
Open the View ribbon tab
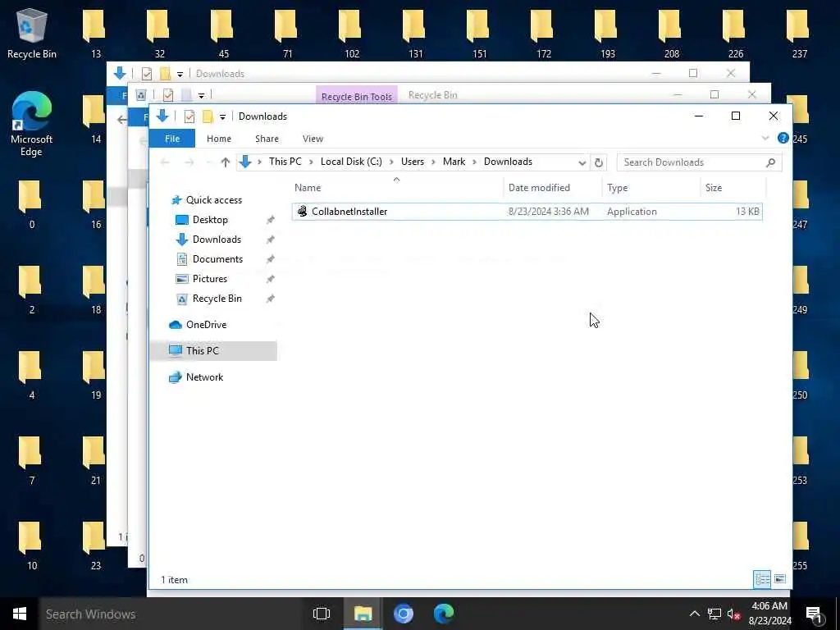pos(313,138)
